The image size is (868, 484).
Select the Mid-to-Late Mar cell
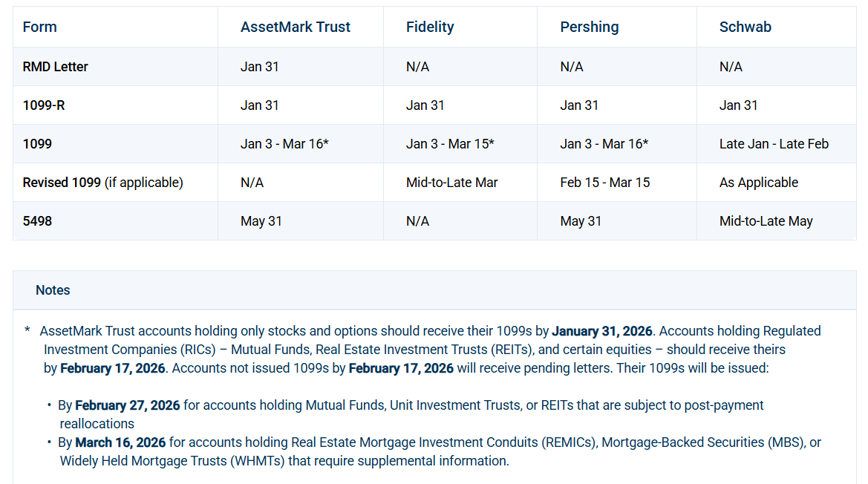[x=452, y=183]
